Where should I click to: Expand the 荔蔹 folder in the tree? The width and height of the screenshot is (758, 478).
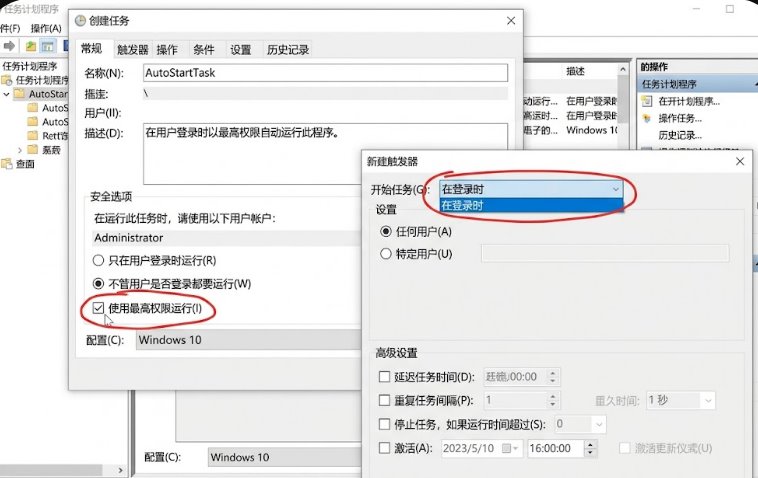point(20,150)
